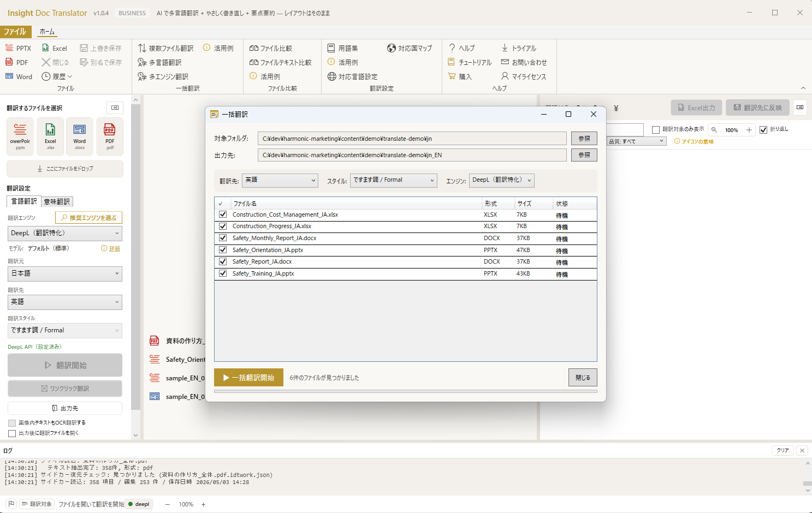The image size is (812, 513).
Task: Click 複数ファイル翻訳 in the ribbon
Action: [x=165, y=48]
